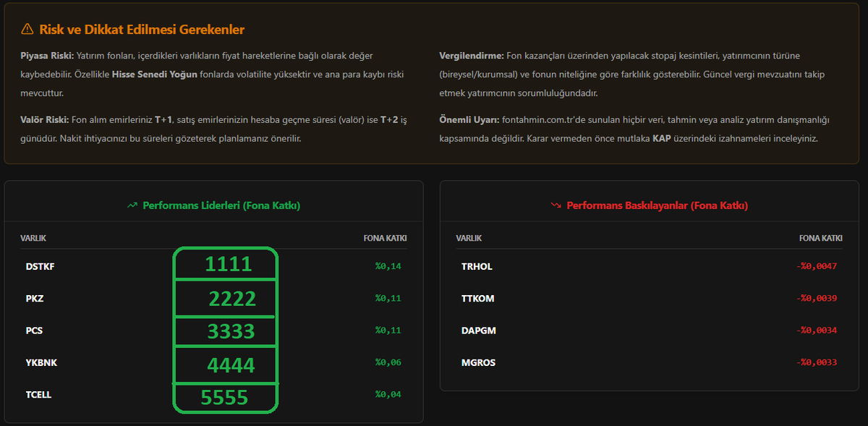Select the MGROS asset row label
Viewport: 868px width, 426px height.
(478, 362)
